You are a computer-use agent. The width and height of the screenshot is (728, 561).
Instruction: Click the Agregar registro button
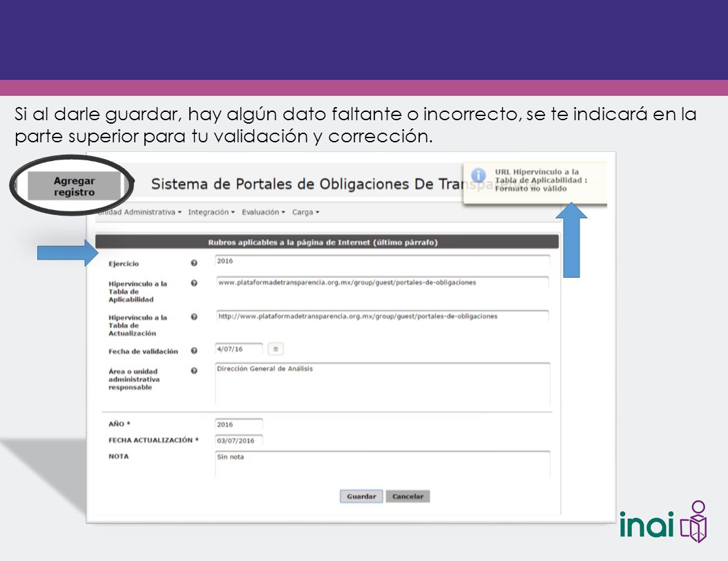point(75,187)
